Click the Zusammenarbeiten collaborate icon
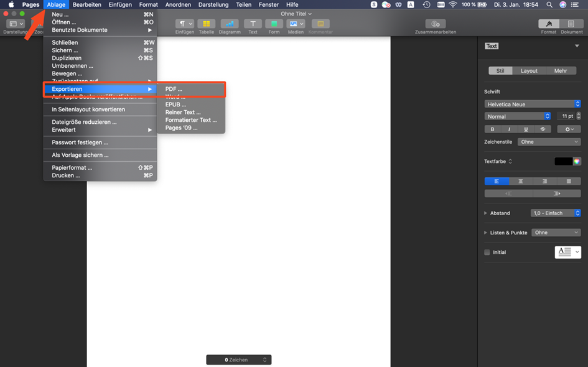 (436, 24)
